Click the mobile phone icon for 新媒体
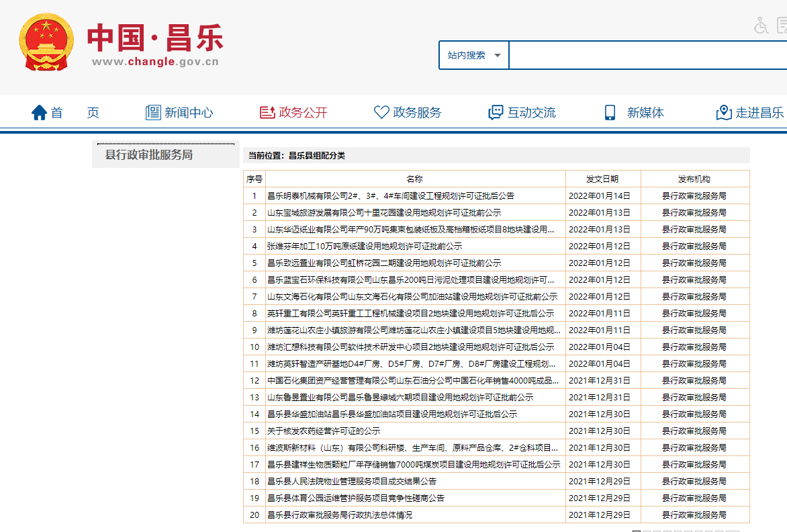This screenshot has height=532, width=787. click(610, 113)
